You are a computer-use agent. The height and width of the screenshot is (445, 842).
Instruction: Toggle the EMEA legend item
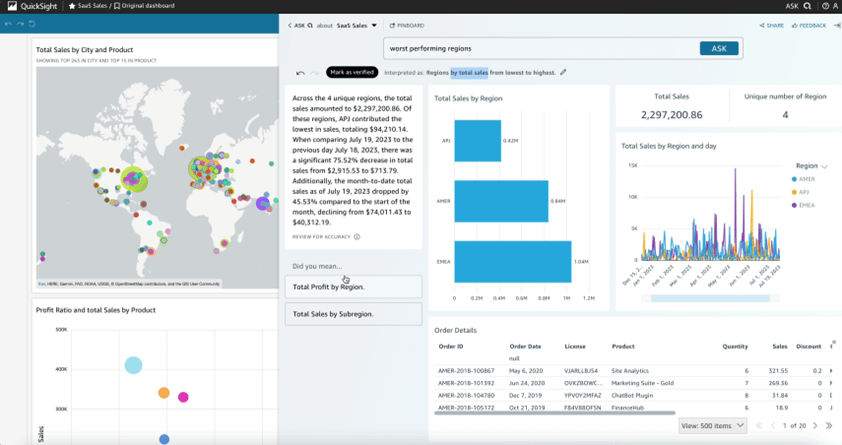click(x=805, y=205)
